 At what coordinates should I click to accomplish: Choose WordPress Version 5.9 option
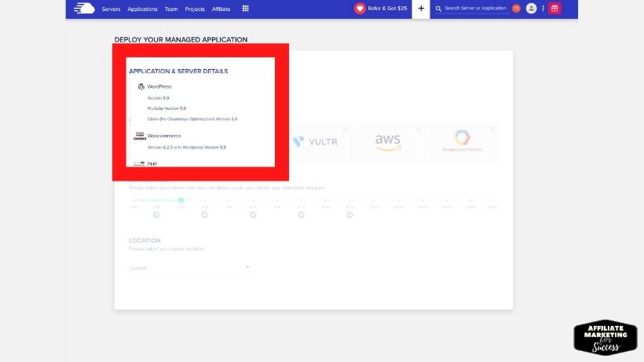(158, 98)
